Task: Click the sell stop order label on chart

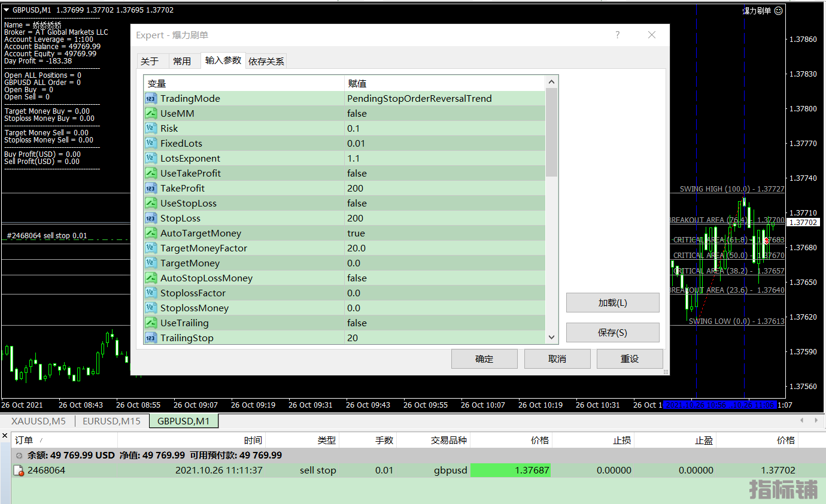Action: click(47, 236)
